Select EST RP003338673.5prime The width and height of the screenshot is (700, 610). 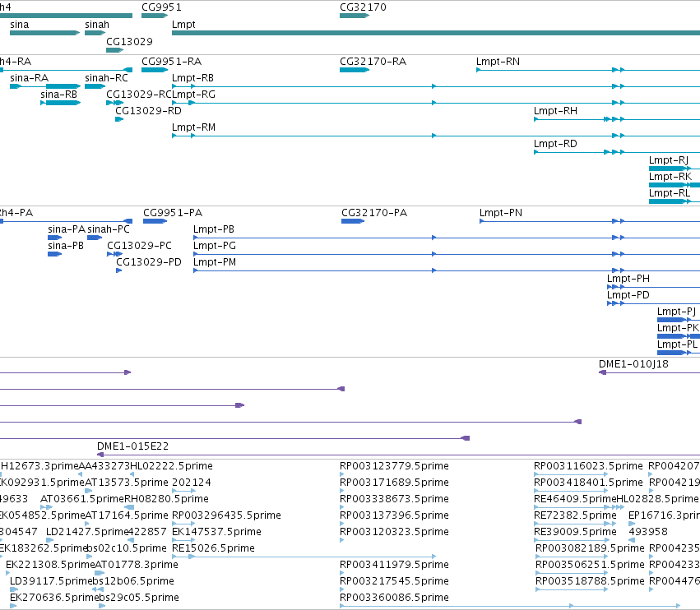pyautogui.click(x=394, y=499)
